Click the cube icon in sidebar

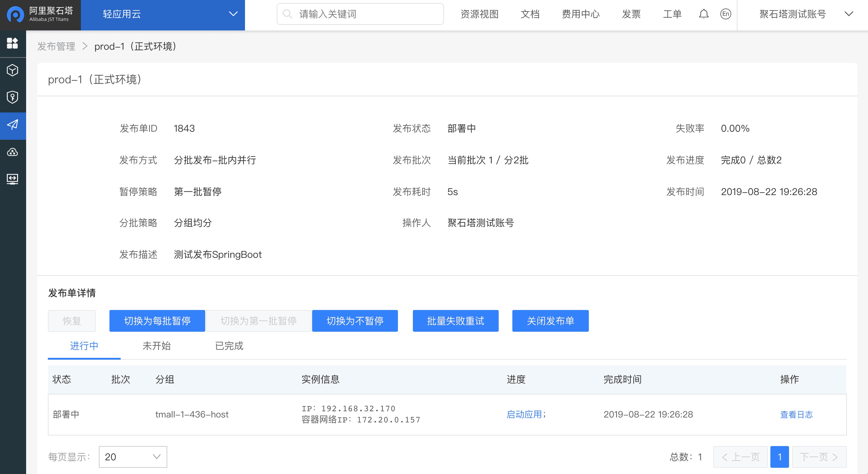pyautogui.click(x=12, y=71)
